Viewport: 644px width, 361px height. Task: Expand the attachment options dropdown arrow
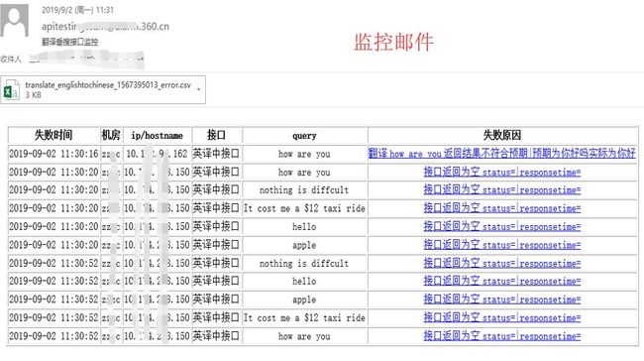(x=199, y=89)
